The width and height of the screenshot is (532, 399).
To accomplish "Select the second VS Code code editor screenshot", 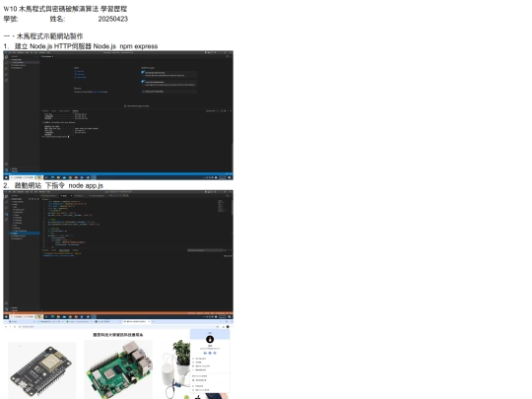I will 118,254.
